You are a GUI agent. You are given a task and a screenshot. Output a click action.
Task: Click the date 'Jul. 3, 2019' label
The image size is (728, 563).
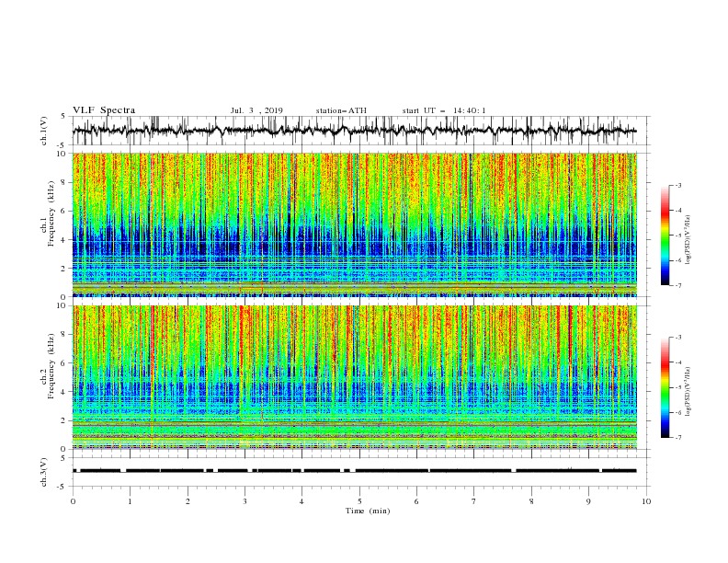point(256,110)
